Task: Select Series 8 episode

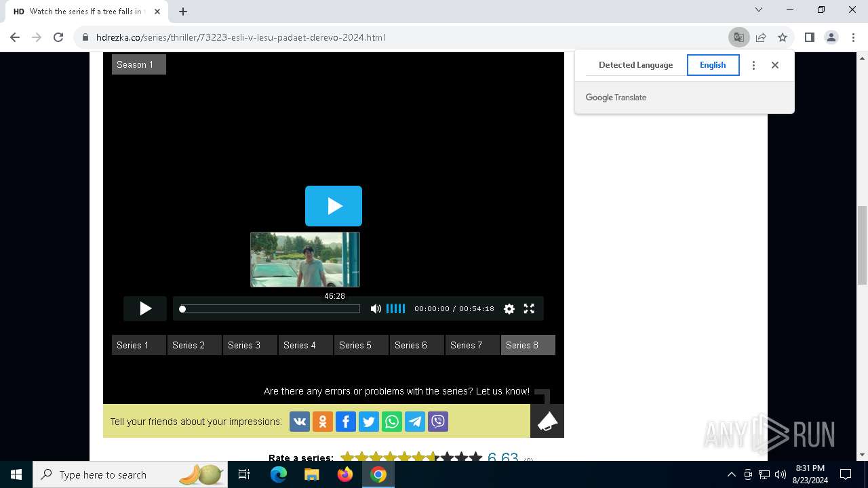Action: [528, 345]
